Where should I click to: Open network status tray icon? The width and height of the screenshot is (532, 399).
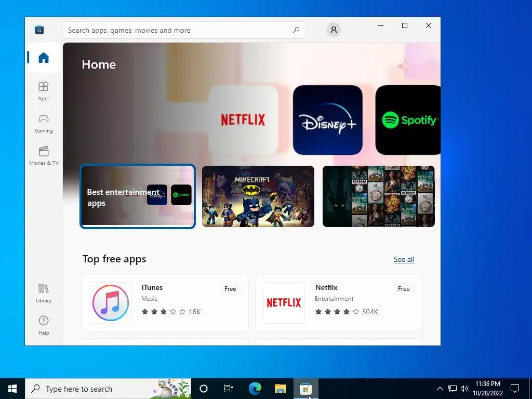point(453,389)
